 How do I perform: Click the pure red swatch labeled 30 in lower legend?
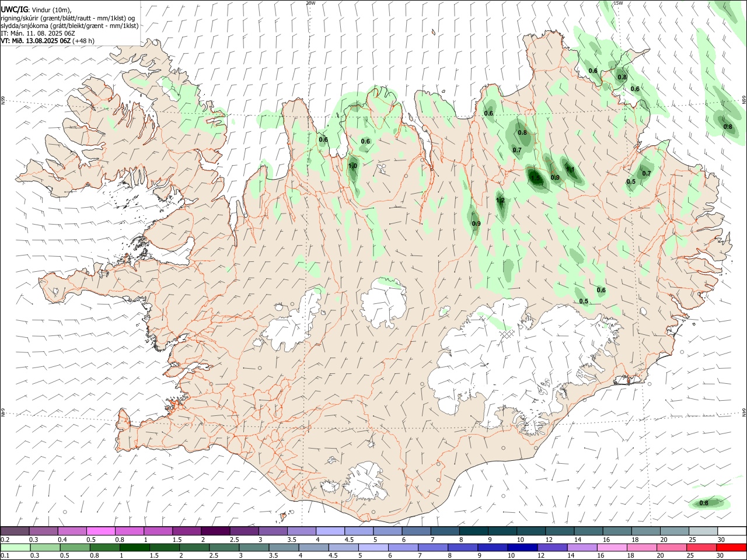pos(731,548)
